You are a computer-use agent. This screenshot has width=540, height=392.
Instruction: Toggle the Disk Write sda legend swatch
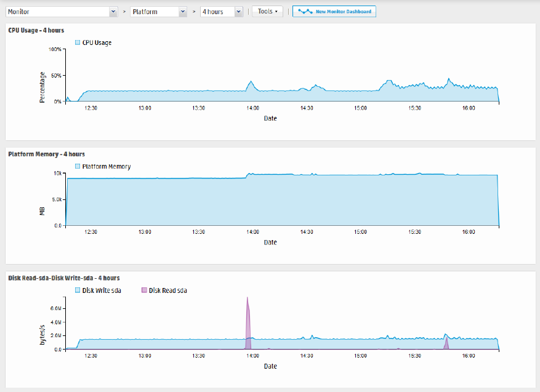(x=78, y=290)
